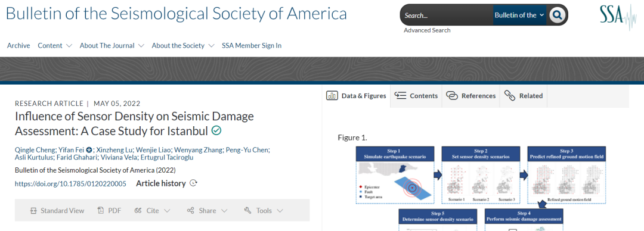Switch to Standard View
This screenshot has width=644, height=231.
57,211
